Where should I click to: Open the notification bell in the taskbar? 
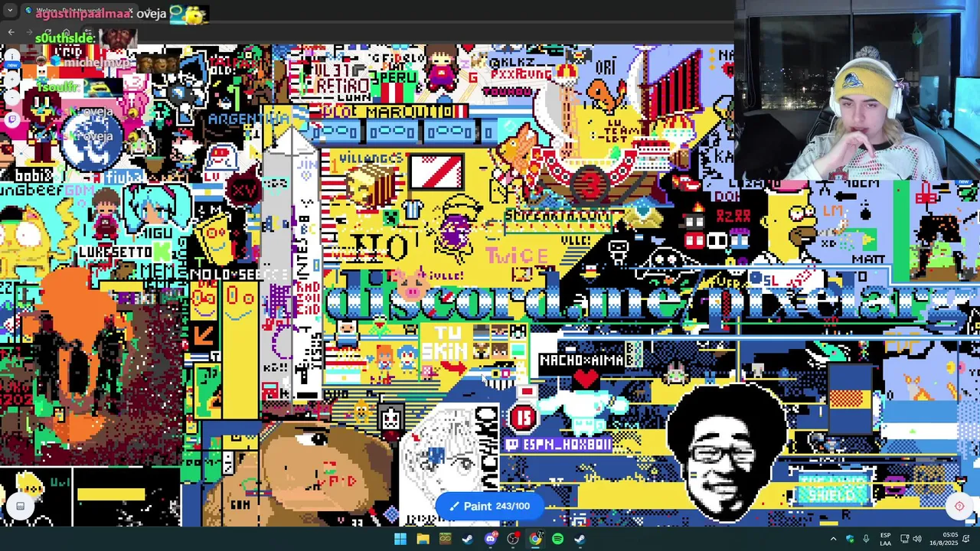966,539
